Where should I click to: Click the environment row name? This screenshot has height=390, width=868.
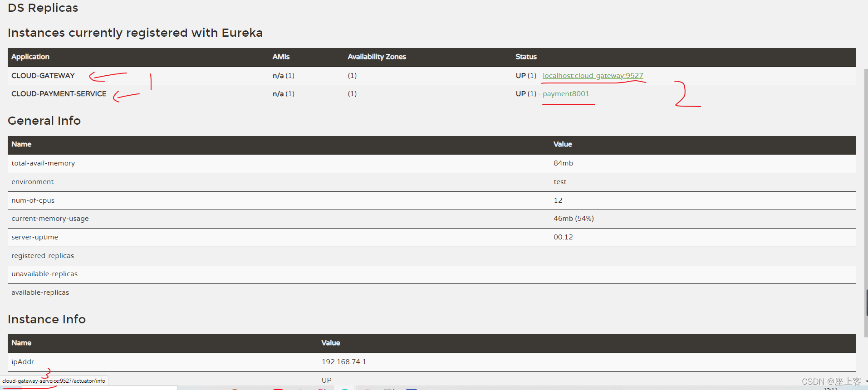tap(33, 182)
